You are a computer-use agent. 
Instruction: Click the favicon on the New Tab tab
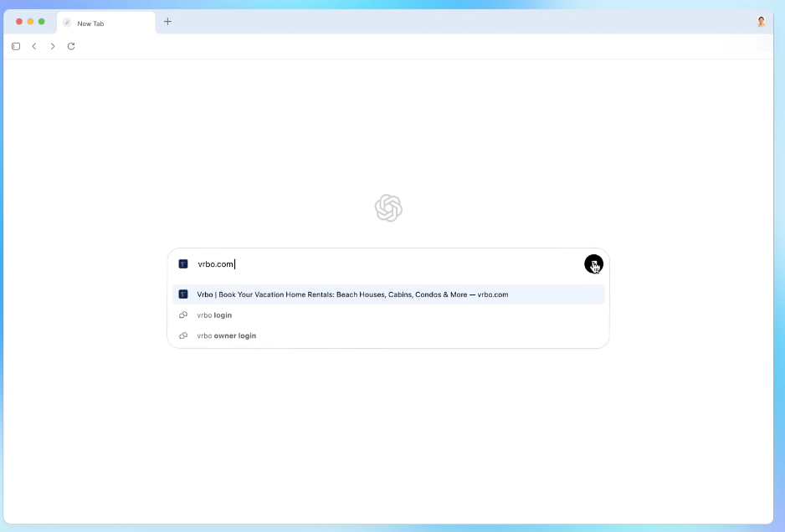[x=67, y=23]
